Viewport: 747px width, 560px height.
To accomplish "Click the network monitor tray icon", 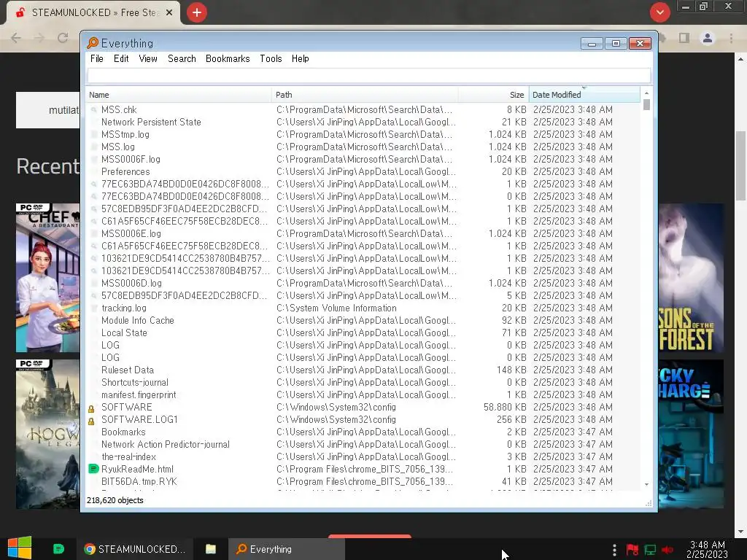I will pyautogui.click(x=650, y=550).
